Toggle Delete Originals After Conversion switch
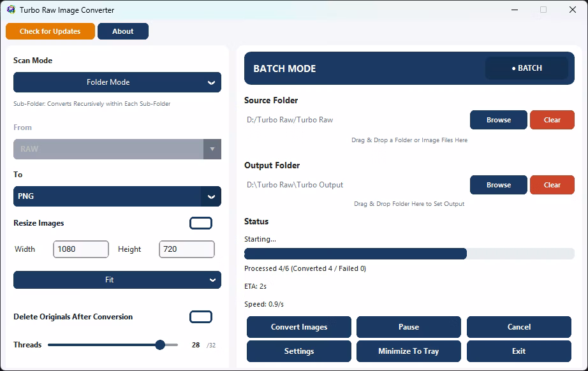Viewport: 588px width, 371px height. pos(201,317)
